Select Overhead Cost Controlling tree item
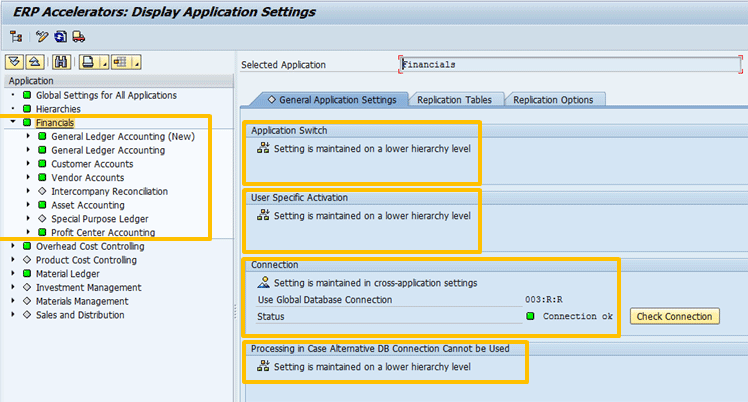748x402 pixels. (90, 246)
